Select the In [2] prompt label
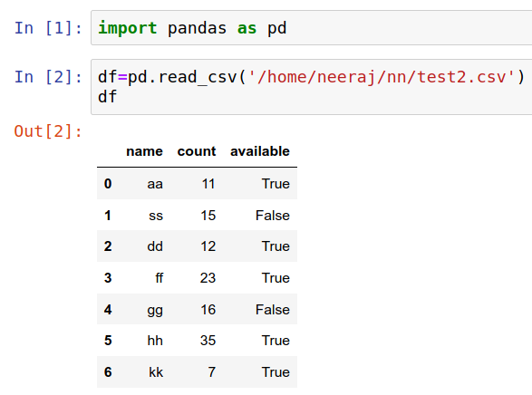The width and height of the screenshot is (532, 395). [x=48, y=77]
